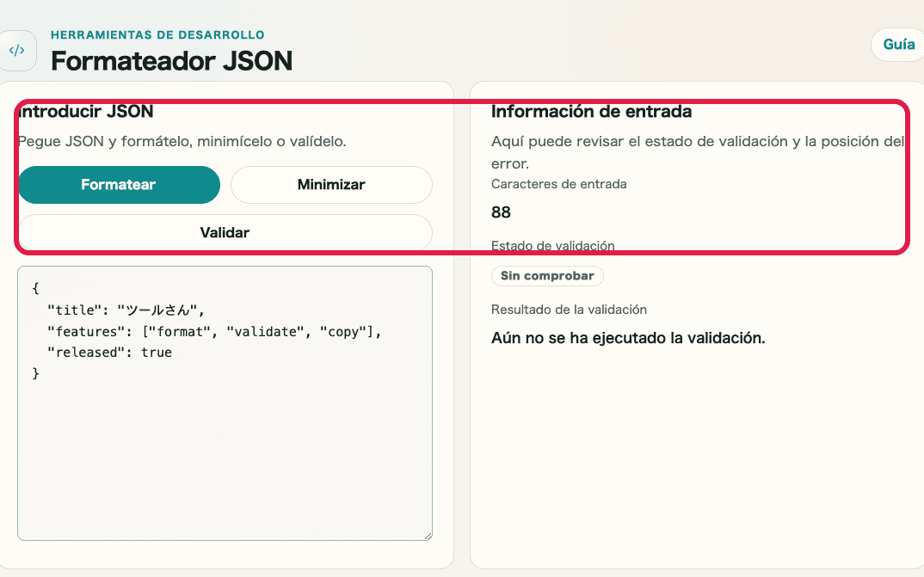Select the HERRAMIENTAS DE DESARROLLO label
The width and height of the screenshot is (924, 577).
(157, 35)
